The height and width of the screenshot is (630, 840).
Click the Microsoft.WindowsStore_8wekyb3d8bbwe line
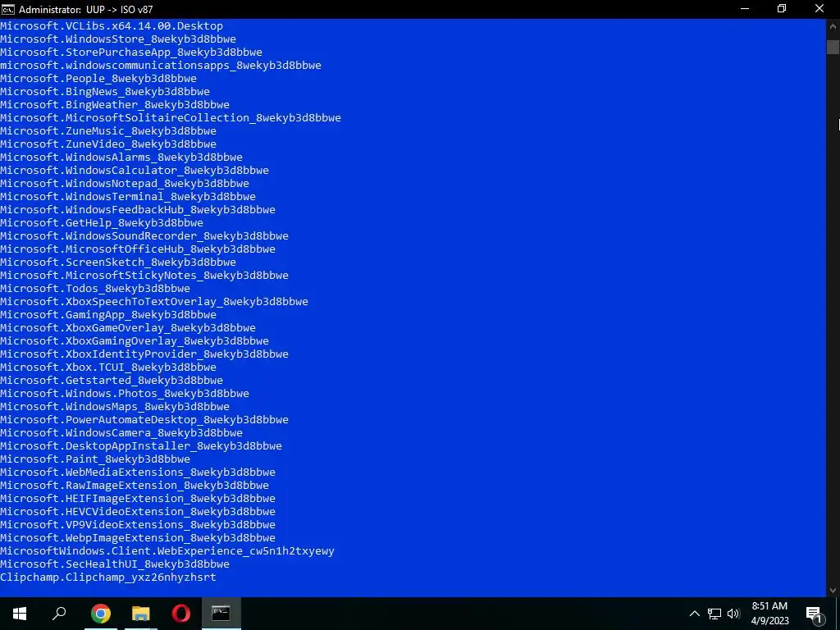pos(118,39)
